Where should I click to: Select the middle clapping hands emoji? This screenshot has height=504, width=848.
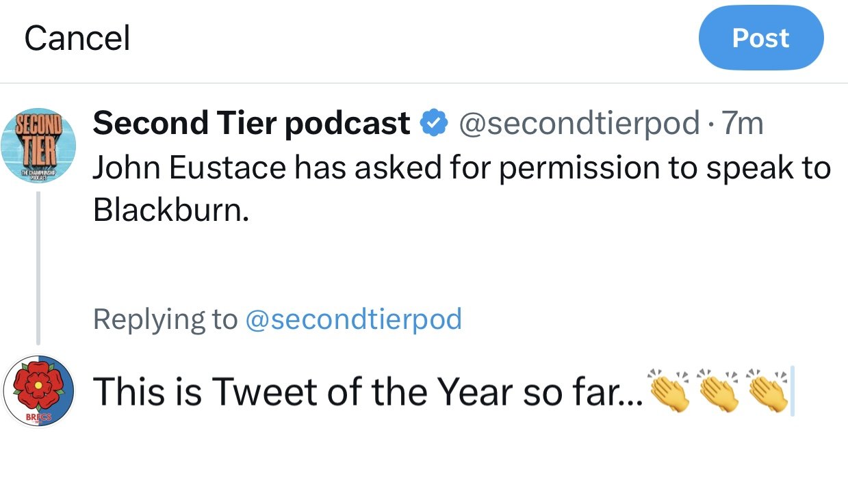tap(718, 391)
